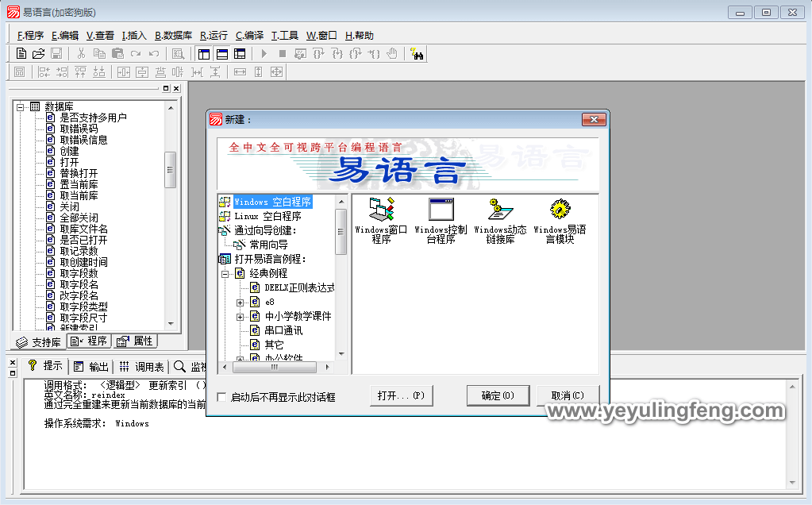Select 替换打开 in the database tree

[79, 173]
